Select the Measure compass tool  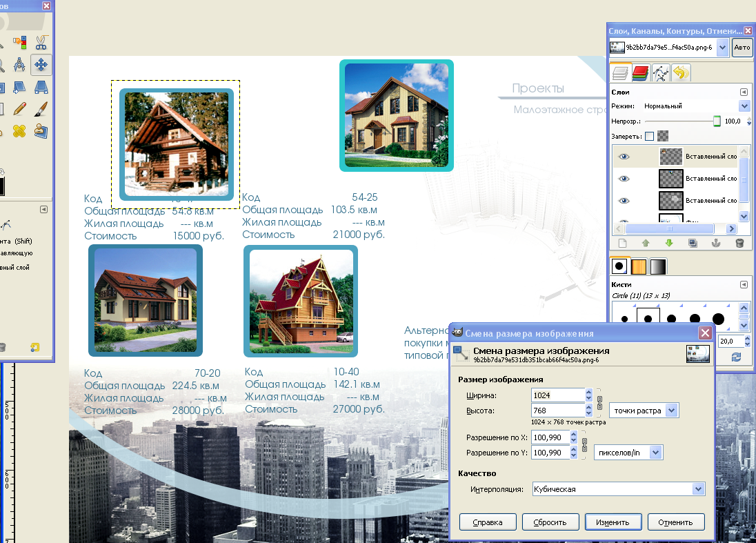19,65
